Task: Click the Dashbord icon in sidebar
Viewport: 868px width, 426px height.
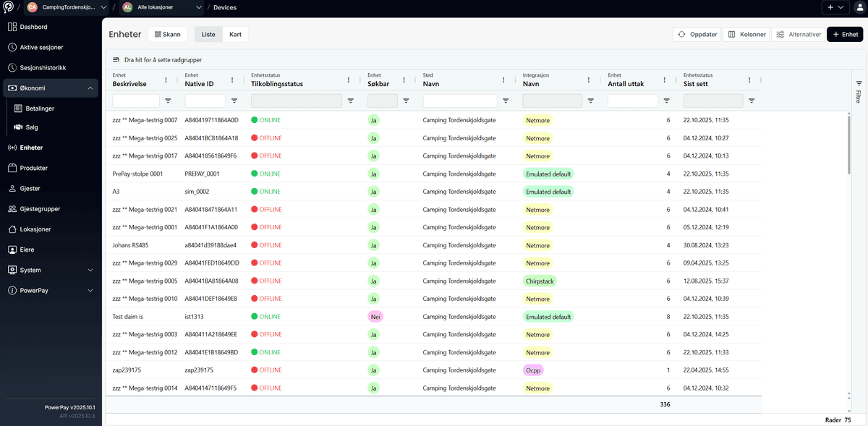Action: point(12,27)
